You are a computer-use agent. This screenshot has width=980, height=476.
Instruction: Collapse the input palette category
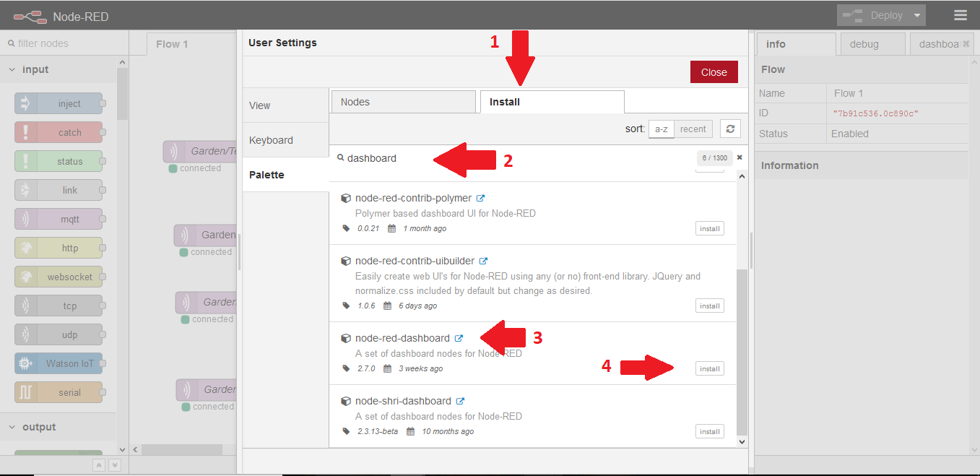(x=58, y=69)
